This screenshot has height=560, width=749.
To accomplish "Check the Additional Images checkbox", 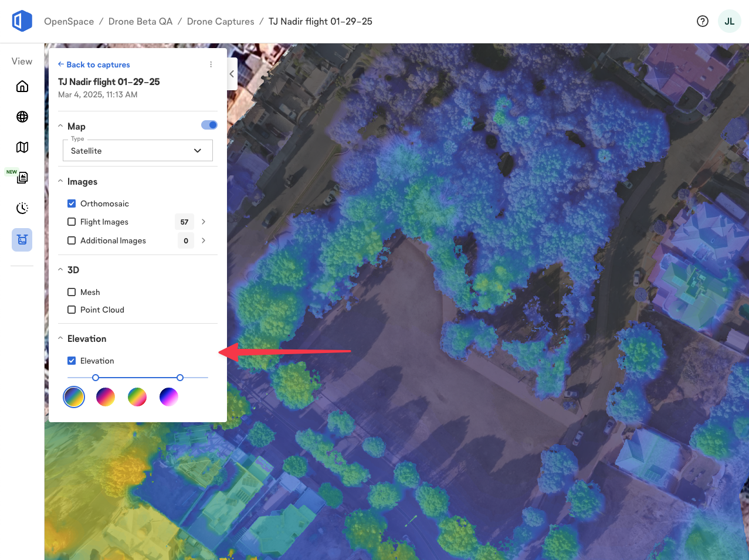I will (x=72, y=240).
